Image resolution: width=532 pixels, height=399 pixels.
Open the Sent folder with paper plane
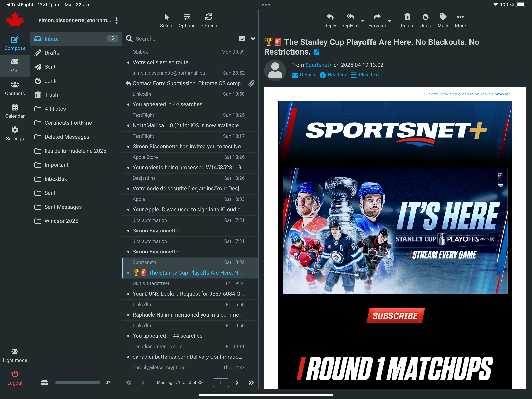tap(76, 67)
